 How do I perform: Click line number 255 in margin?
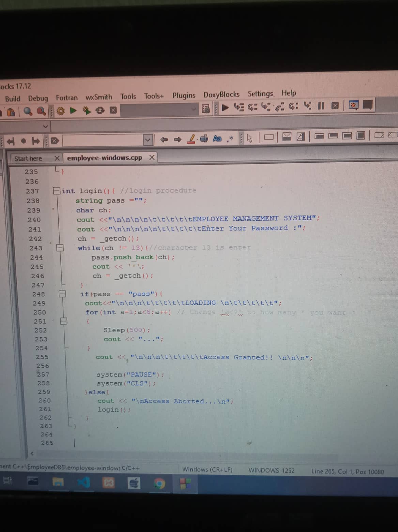click(x=42, y=357)
